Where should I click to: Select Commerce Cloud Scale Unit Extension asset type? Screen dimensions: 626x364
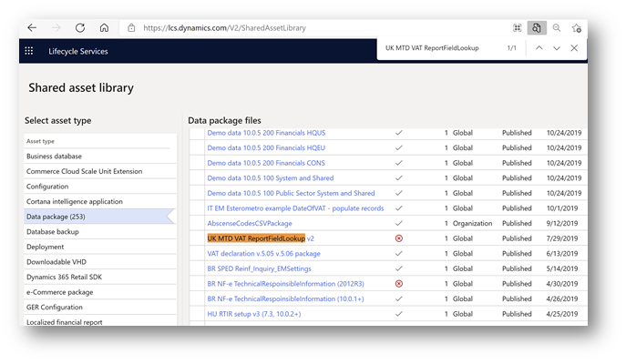[x=100, y=171]
